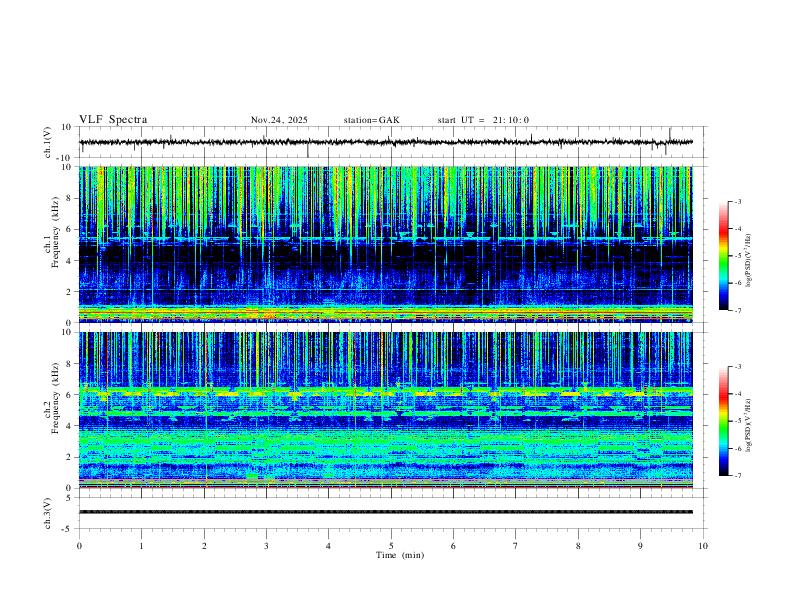This screenshot has height=612, width=792.
Task: Click the ch.1 spectrogram color scale bar
Action: tap(723, 256)
